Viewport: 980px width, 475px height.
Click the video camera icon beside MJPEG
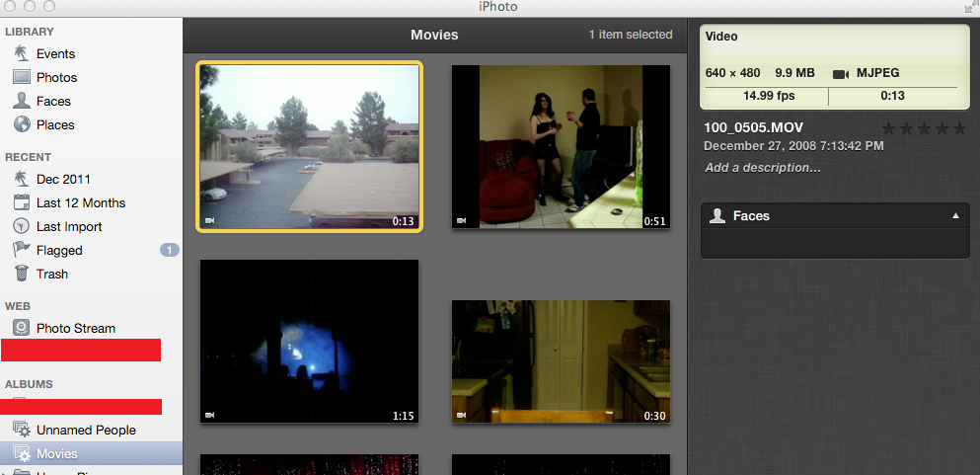coord(841,74)
